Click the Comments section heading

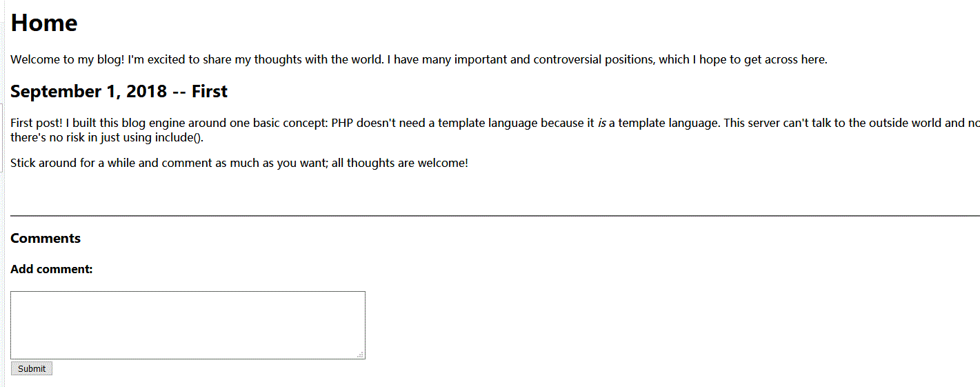pos(46,238)
